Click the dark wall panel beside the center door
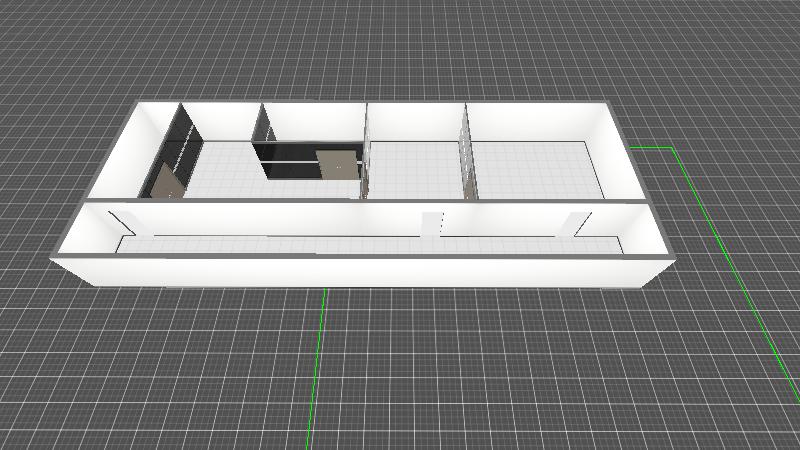800x450 pixels. (x=285, y=162)
